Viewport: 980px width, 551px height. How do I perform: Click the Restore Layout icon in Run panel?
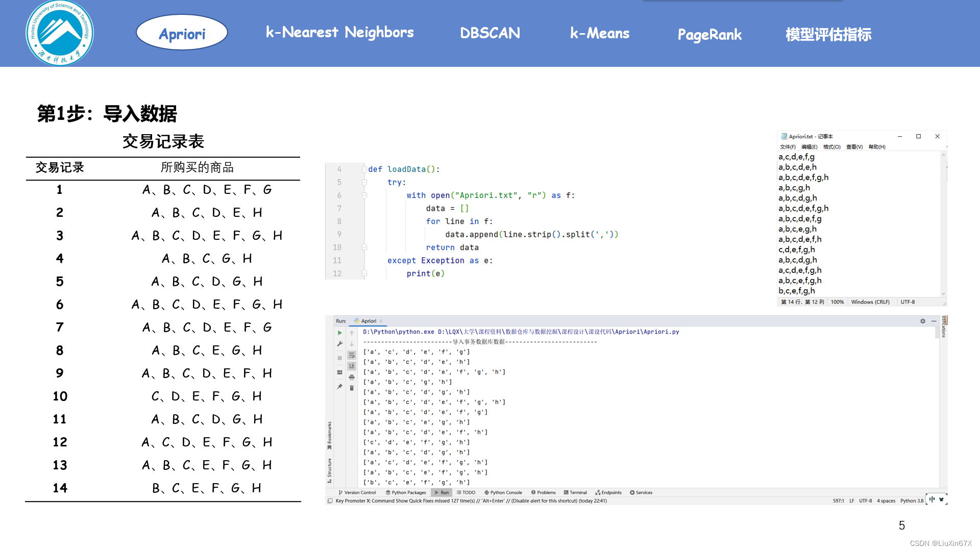click(x=340, y=372)
